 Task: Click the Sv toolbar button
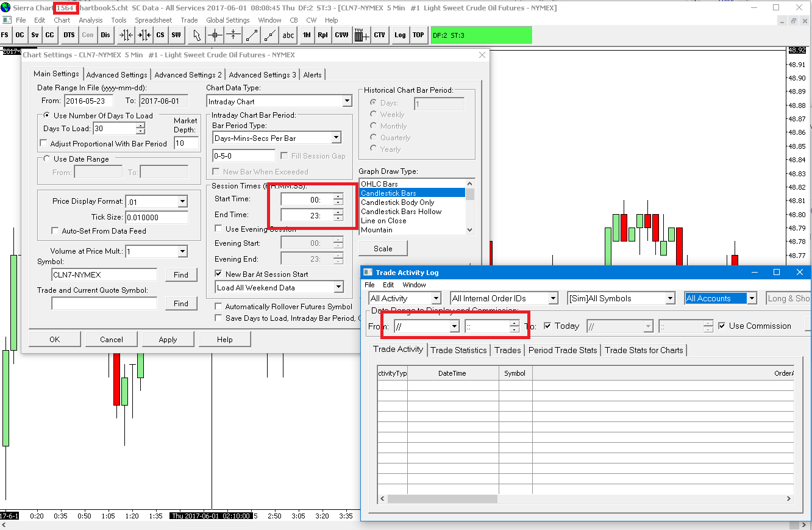[35, 35]
